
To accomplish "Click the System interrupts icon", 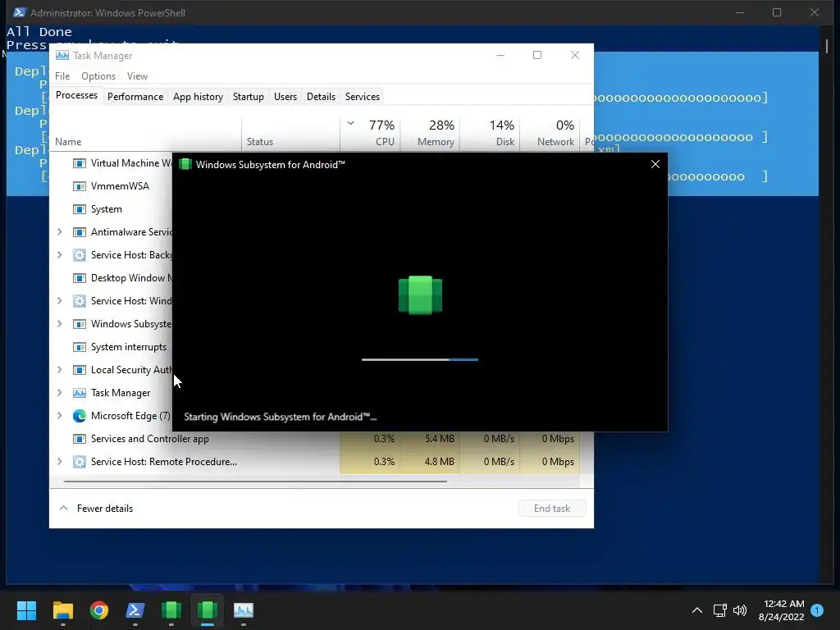I will [x=80, y=347].
